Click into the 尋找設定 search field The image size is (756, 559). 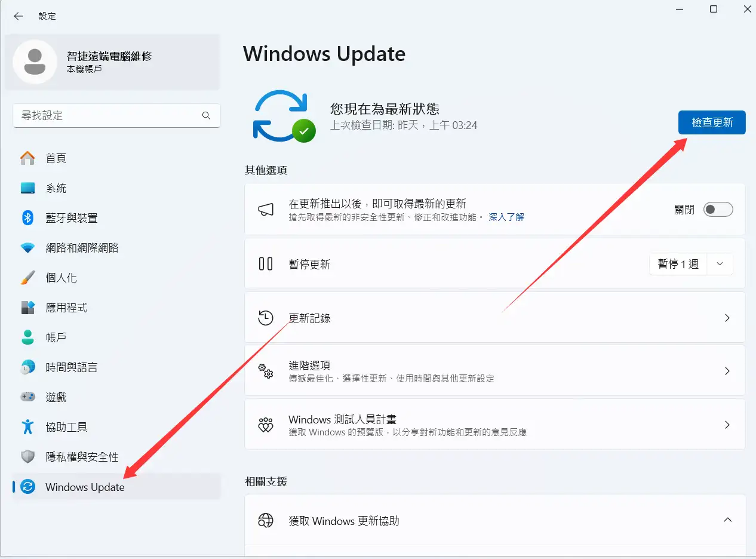tap(116, 116)
